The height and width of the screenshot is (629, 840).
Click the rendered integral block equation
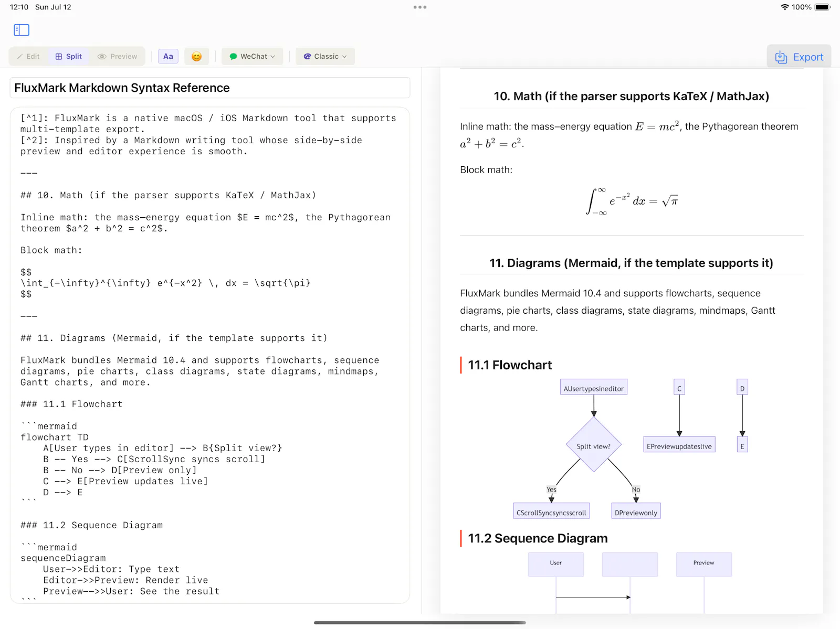pos(632,201)
